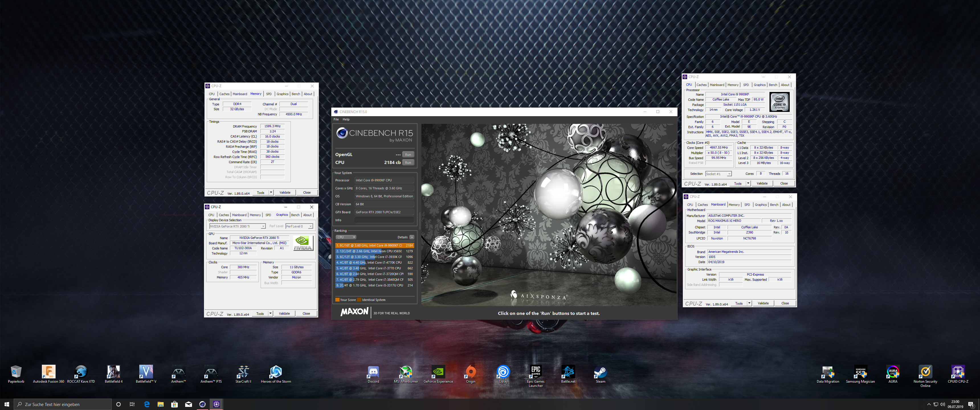Expand Tools dropdown arrow in CPU tab CPU-Z window
The height and width of the screenshot is (410, 980).
748,183
